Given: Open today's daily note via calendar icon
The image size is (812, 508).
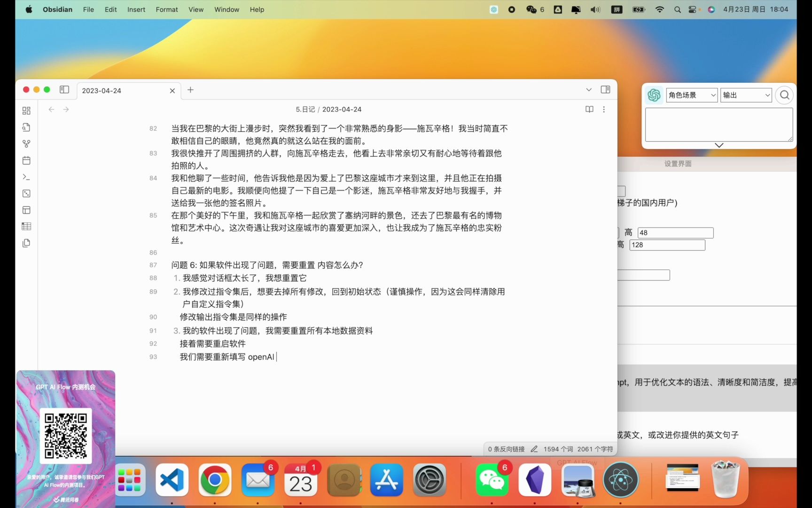Looking at the screenshot, I should pyautogui.click(x=26, y=160).
